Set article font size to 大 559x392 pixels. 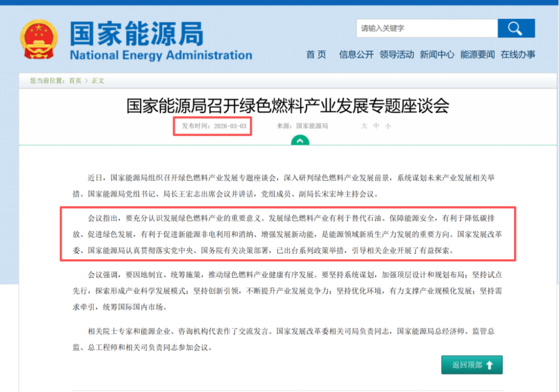[x=364, y=126]
